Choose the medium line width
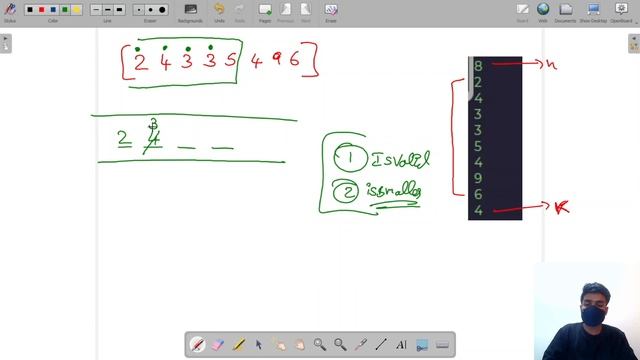This screenshot has width=640, height=360. (x=108, y=9)
